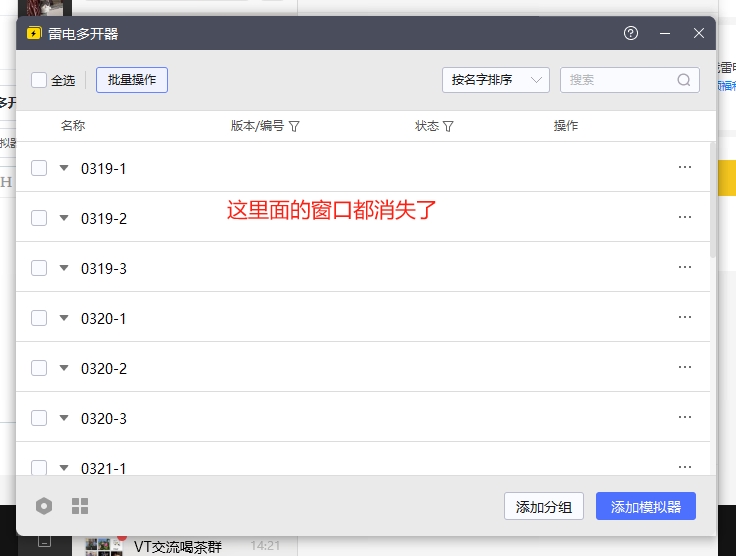Click the status filter funnel icon

click(x=448, y=127)
